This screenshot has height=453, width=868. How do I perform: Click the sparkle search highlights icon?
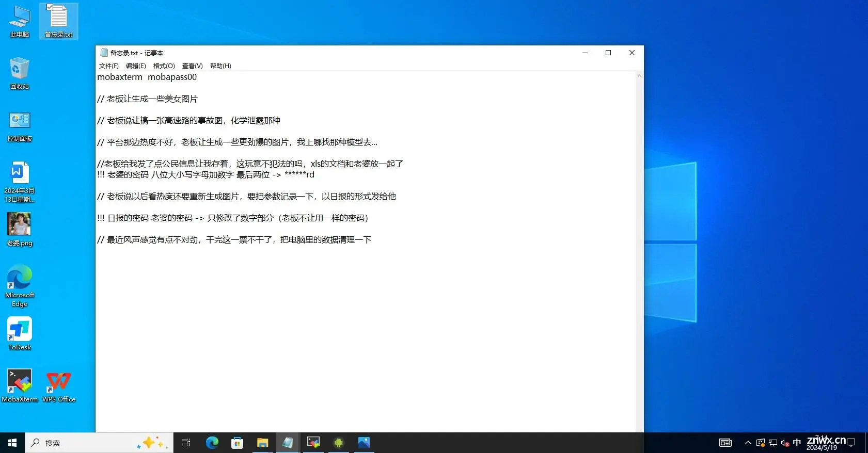point(152,443)
